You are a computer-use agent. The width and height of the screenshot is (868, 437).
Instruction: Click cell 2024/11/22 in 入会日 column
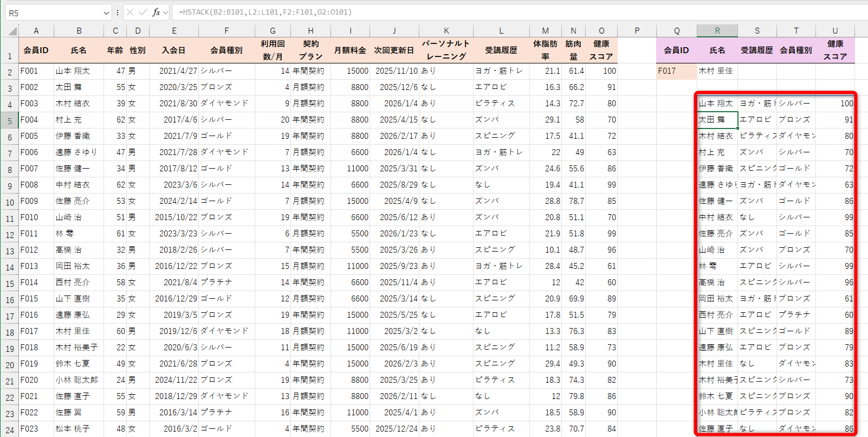174,380
